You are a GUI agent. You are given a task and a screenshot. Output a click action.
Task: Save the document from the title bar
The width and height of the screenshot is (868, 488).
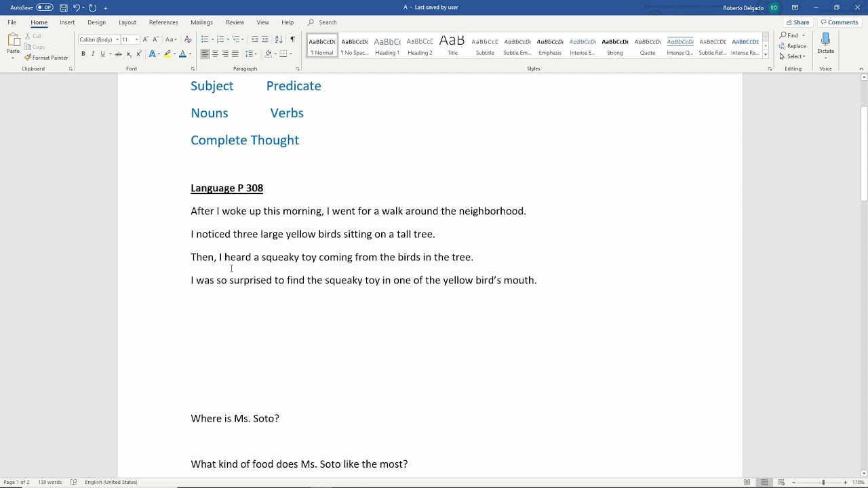64,7
